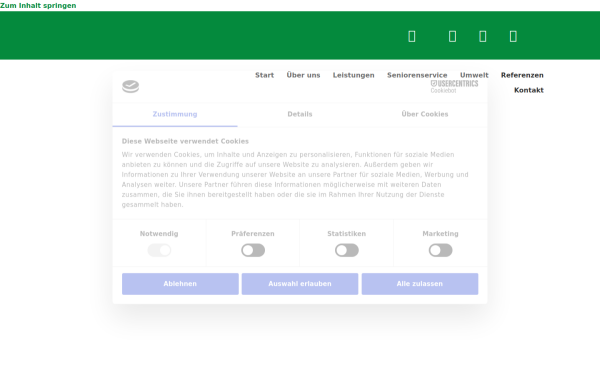Click the Notwendig category label

159,234
